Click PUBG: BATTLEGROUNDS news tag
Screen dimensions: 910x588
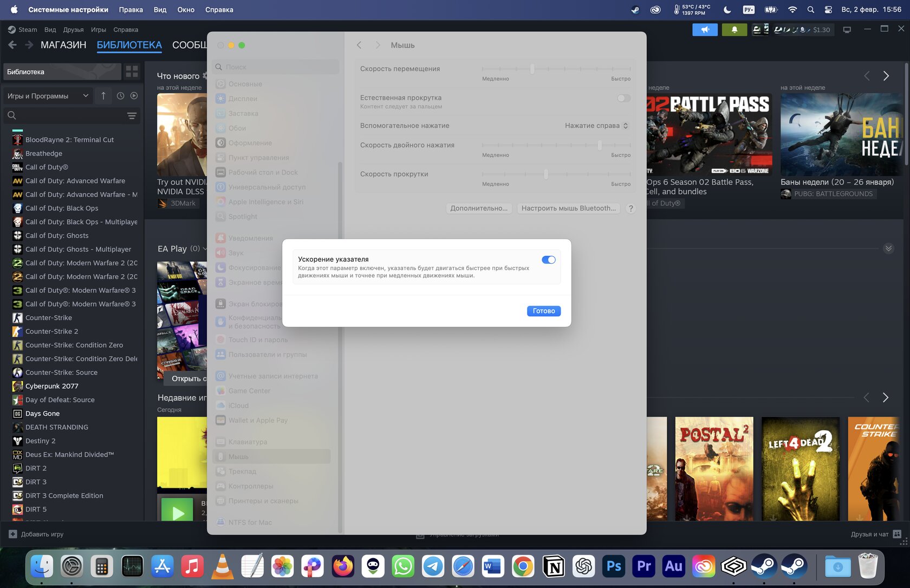point(829,194)
